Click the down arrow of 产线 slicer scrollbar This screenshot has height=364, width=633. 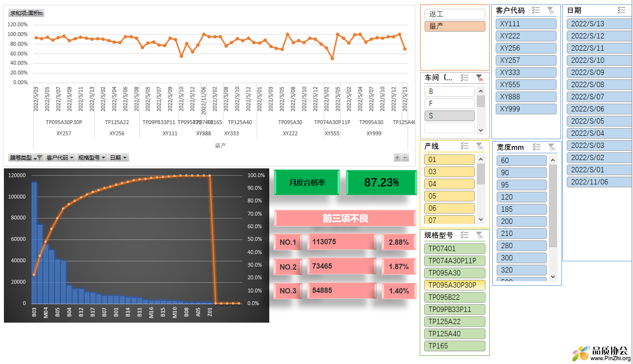(481, 219)
